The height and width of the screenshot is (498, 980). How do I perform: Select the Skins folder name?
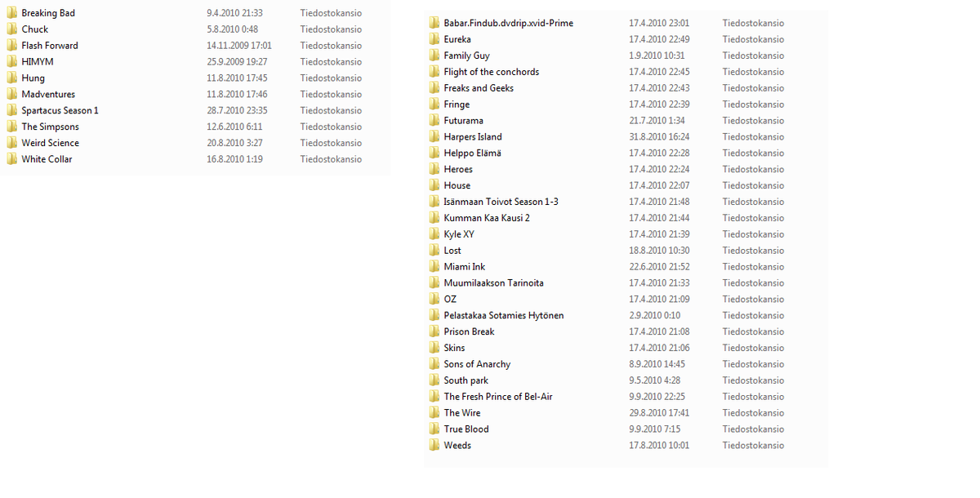[454, 348]
